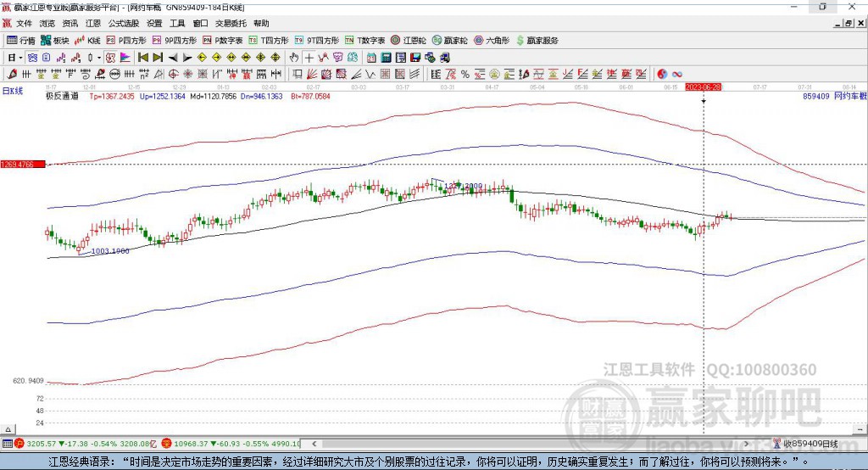The width and height of the screenshot is (868, 470).
Task: Open the 江恩 menu
Action: pos(93,23)
